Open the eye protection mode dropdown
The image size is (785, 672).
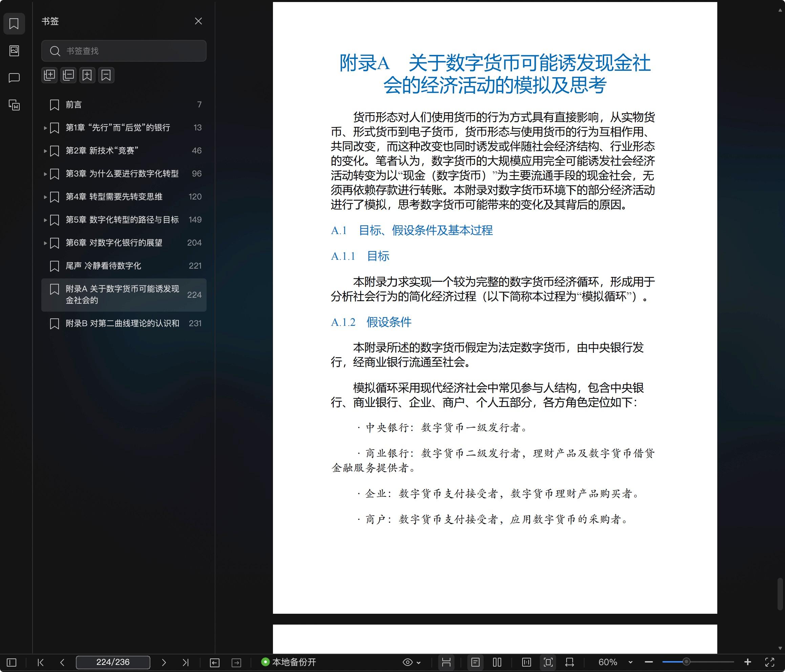[x=411, y=662]
